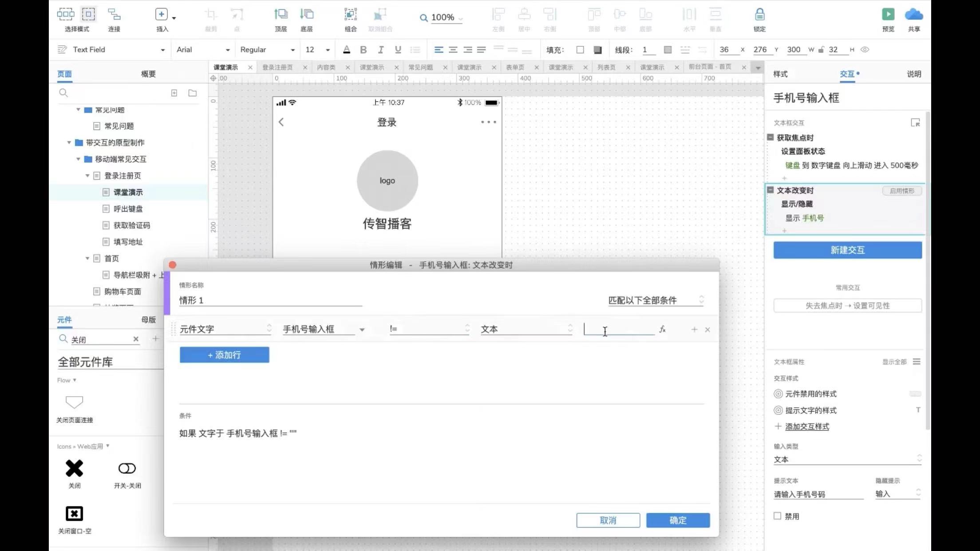Image resolution: width=980 pixels, height=551 pixels.
Task: Click the add folder icon in pages panel
Action: tap(192, 93)
